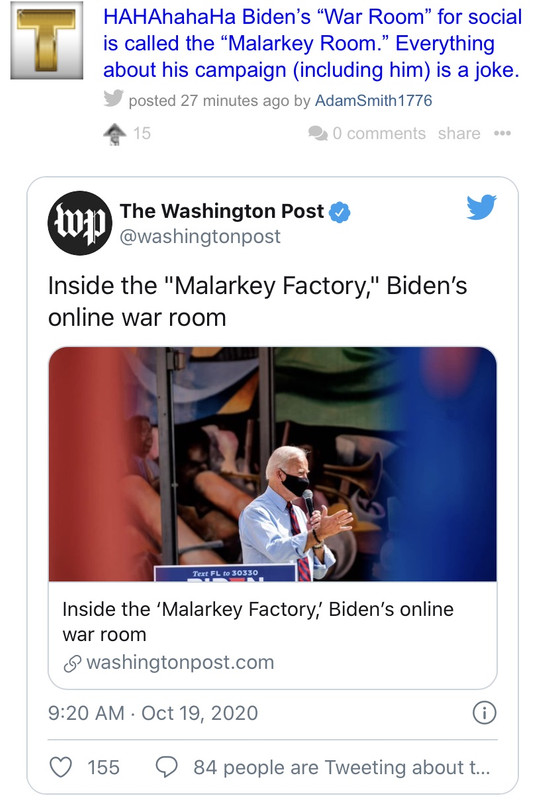The width and height of the screenshot is (548, 800).
Task: Open The Washington Post account name
Action: coord(221,211)
